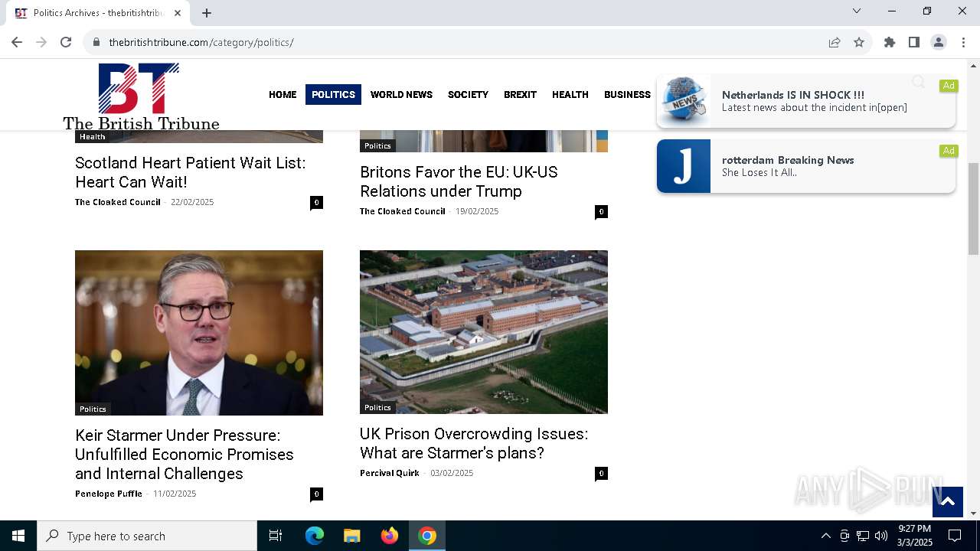Open Firefox from the taskbar

[x=390, y=536]
